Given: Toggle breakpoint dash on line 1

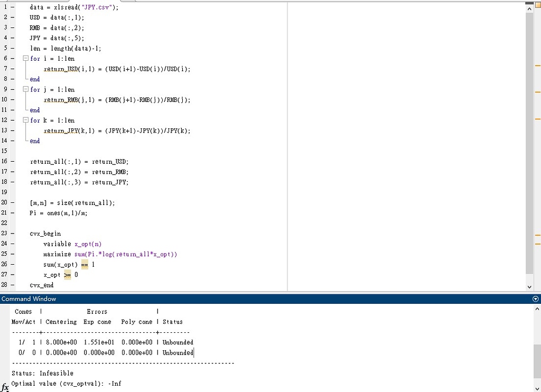Looking at the screenshot, I should click(13, 7).
